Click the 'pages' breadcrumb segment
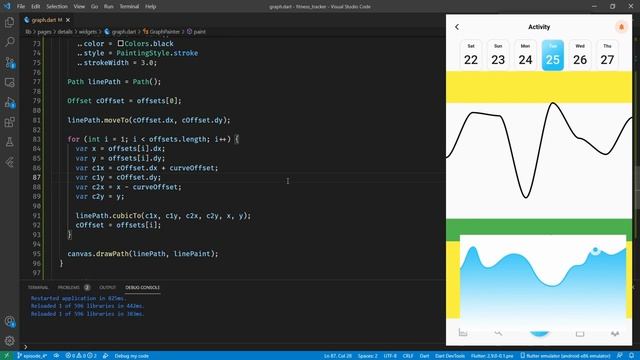This screenshot has width=640, height=360. (44, 32)
